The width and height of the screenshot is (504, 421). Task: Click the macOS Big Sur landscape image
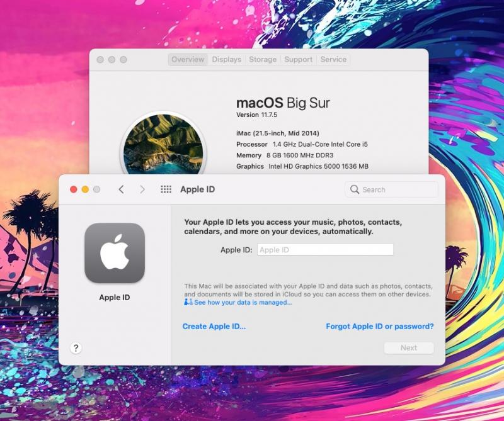(163, 145)
